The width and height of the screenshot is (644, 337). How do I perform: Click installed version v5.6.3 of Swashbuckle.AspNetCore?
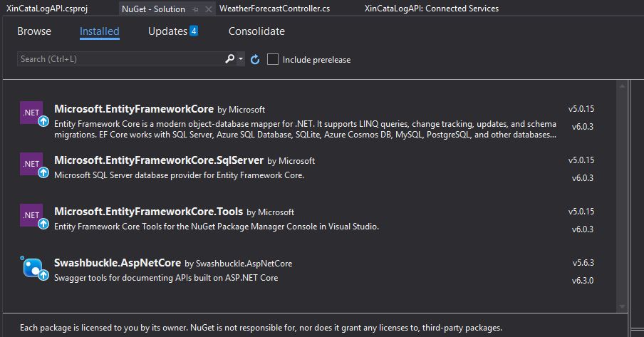pos(583,263)
